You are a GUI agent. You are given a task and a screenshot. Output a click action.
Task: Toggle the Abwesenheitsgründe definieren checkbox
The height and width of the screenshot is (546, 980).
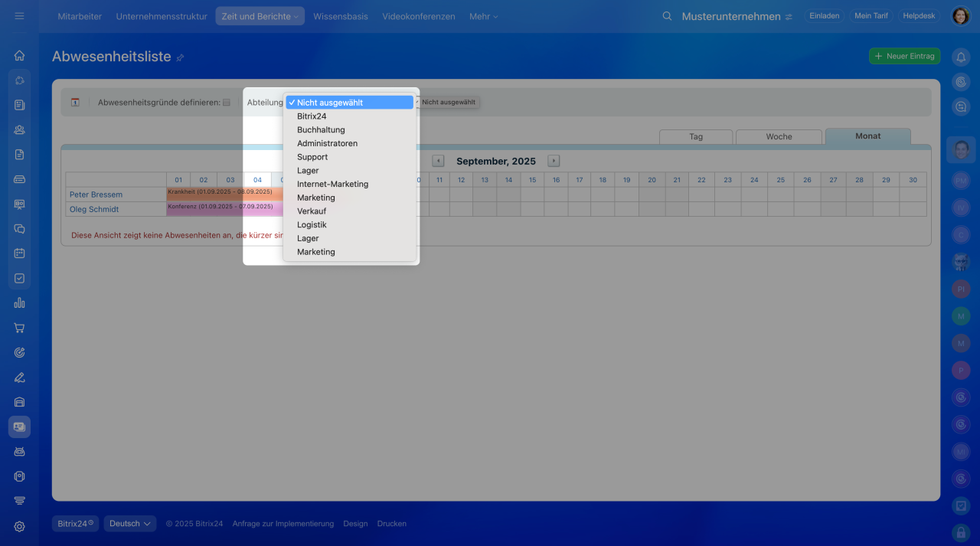click(x=226, y=103)
